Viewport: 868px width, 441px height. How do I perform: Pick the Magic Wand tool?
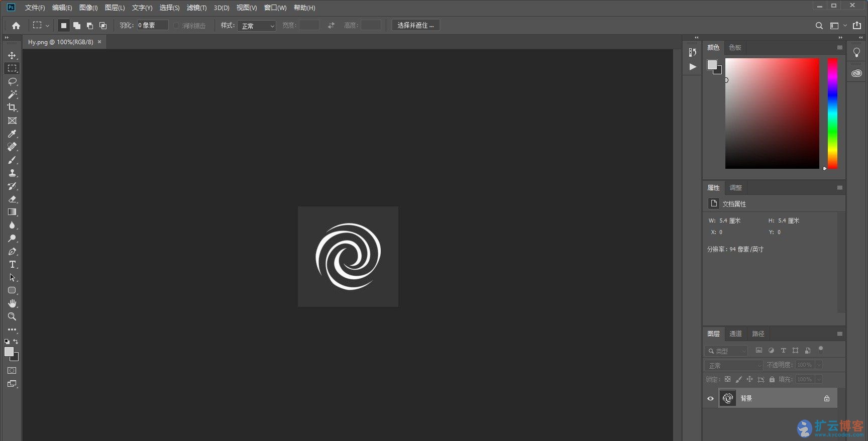pos(12,94)
